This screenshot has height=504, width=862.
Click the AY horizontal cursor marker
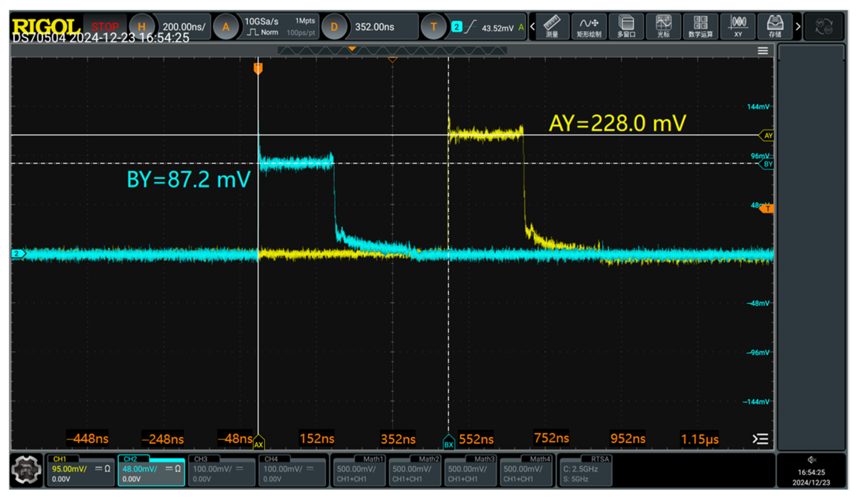(x=767, y=136)
